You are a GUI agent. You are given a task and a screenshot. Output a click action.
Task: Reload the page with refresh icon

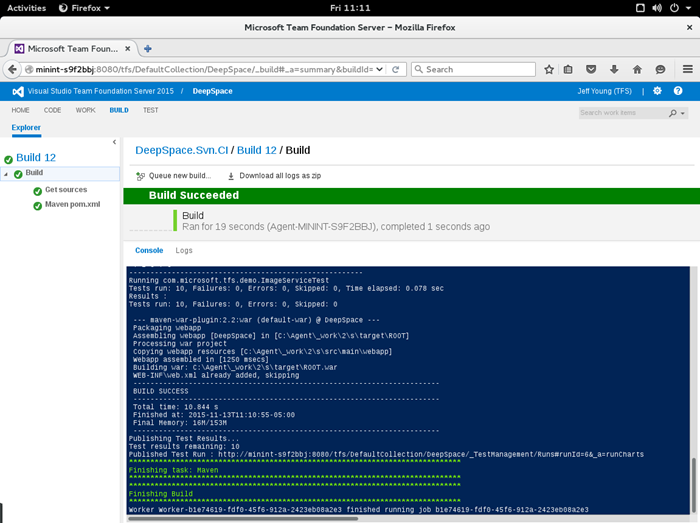395,69
